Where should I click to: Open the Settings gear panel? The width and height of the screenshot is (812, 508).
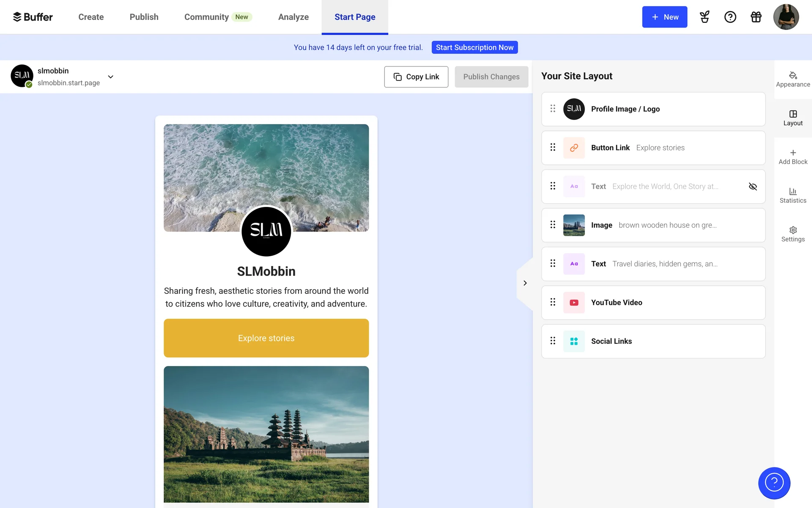point(793,234)
